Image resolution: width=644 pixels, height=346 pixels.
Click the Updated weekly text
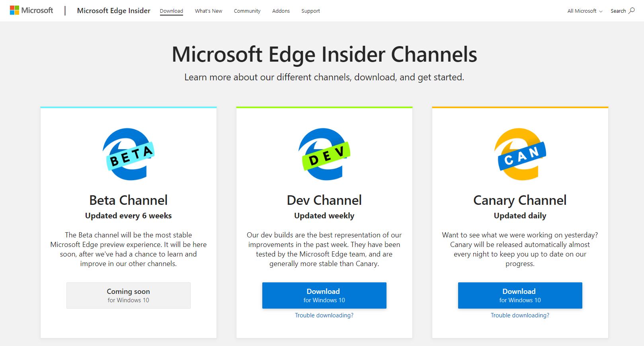click(324, 216)
